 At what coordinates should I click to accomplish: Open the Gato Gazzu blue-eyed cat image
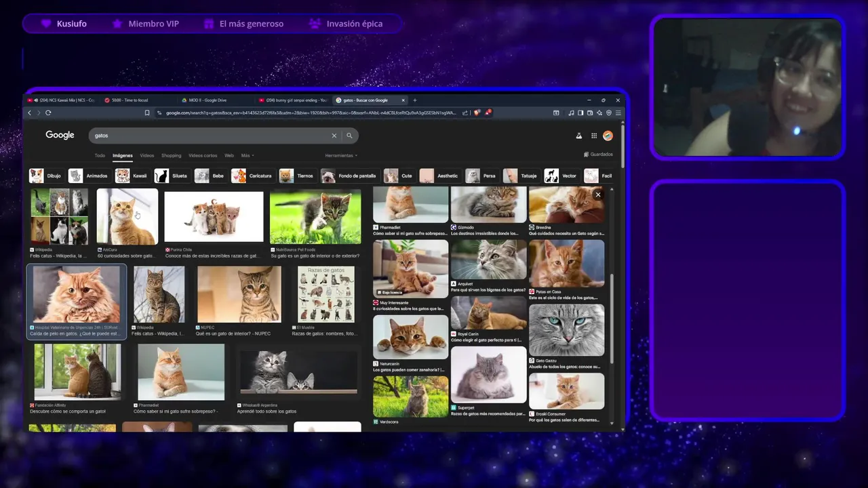coord(566,329)
